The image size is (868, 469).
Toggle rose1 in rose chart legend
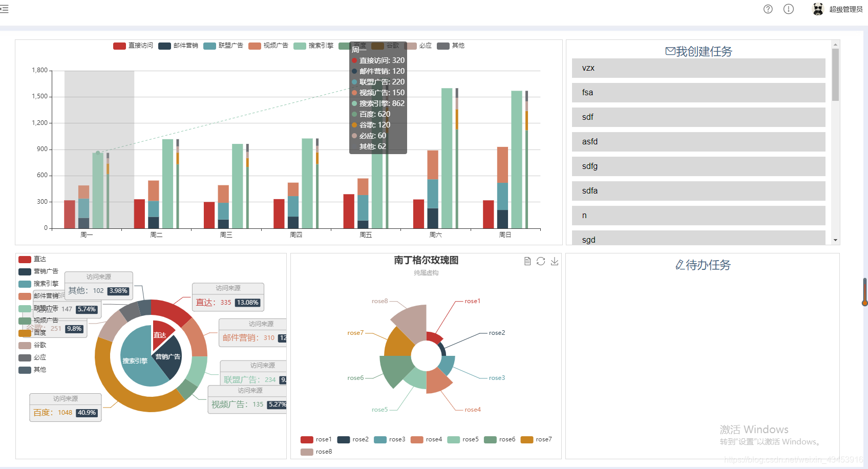tap(316, 439)
